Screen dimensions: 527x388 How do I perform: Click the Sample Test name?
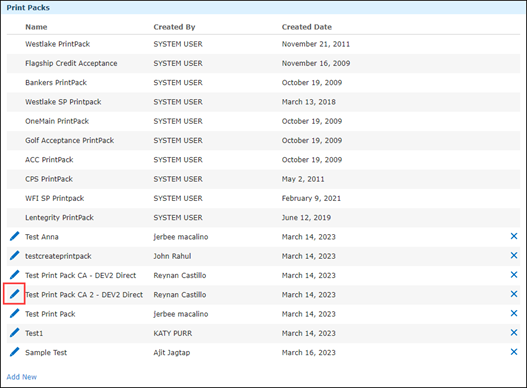click(x=46, y=353)
